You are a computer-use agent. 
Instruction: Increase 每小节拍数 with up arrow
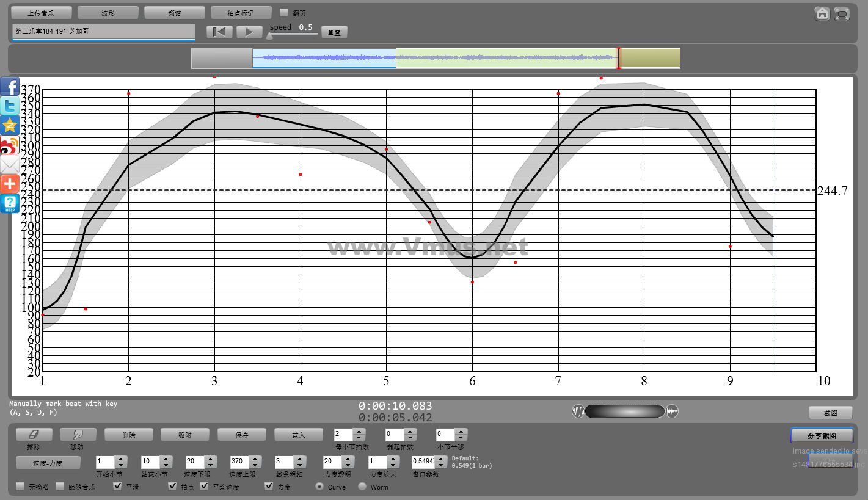point(360,432)
